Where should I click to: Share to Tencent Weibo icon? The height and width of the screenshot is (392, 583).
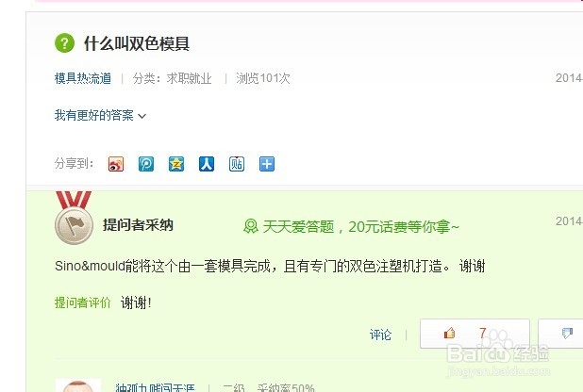coord(146,164)
